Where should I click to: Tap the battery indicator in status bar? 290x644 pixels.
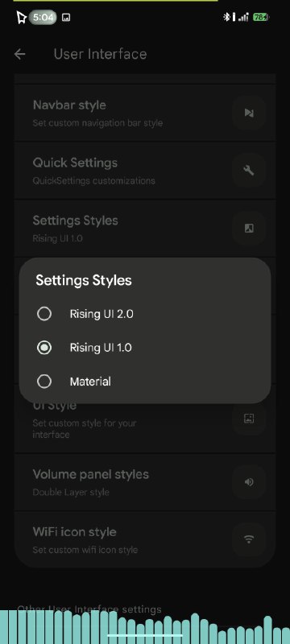(260, 17)
